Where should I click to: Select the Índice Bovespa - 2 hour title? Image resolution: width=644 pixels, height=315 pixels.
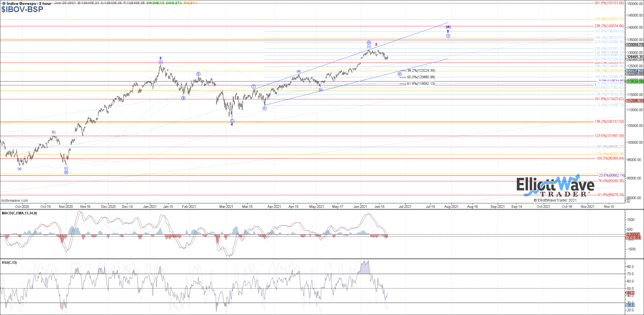(x=29, y=3)
